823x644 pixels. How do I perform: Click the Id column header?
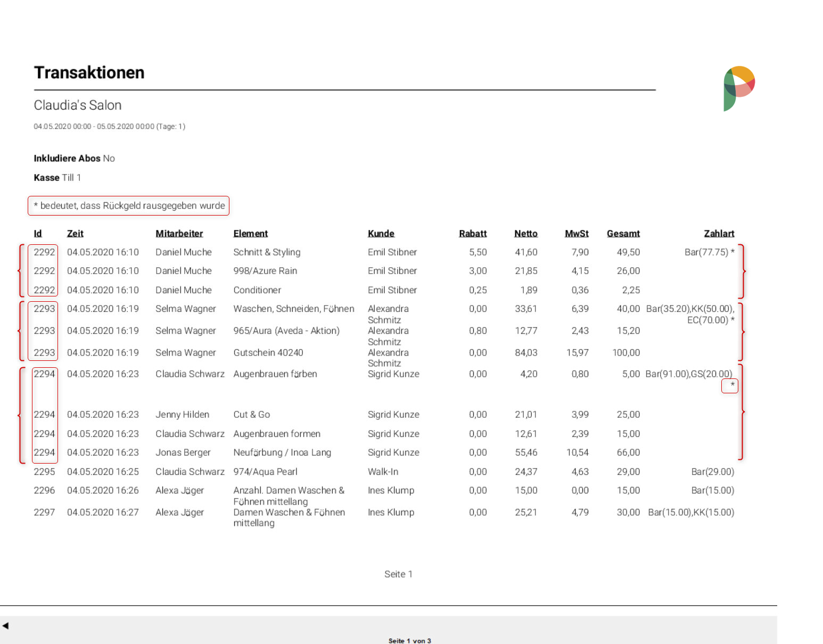click(x=38, y=234)
